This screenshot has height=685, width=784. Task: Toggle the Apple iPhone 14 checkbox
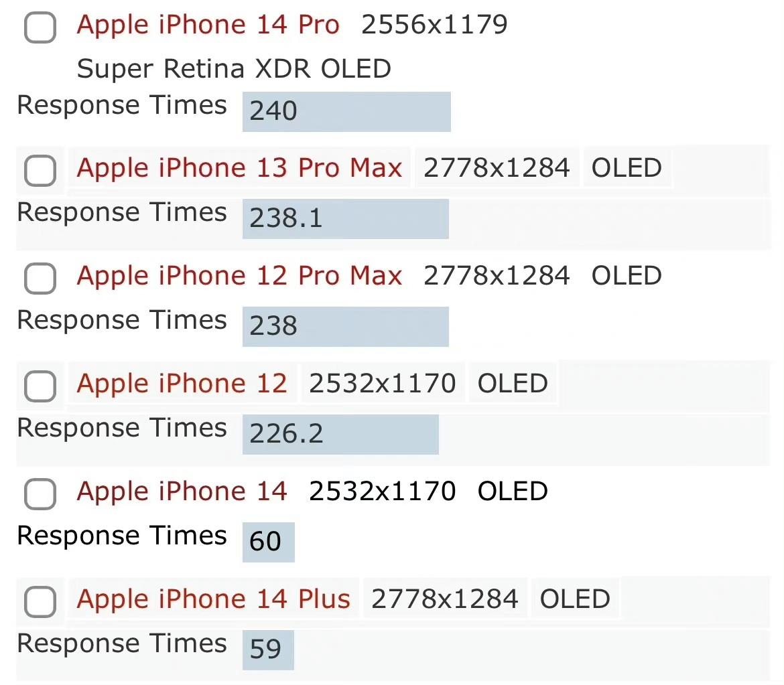(40, 494)
